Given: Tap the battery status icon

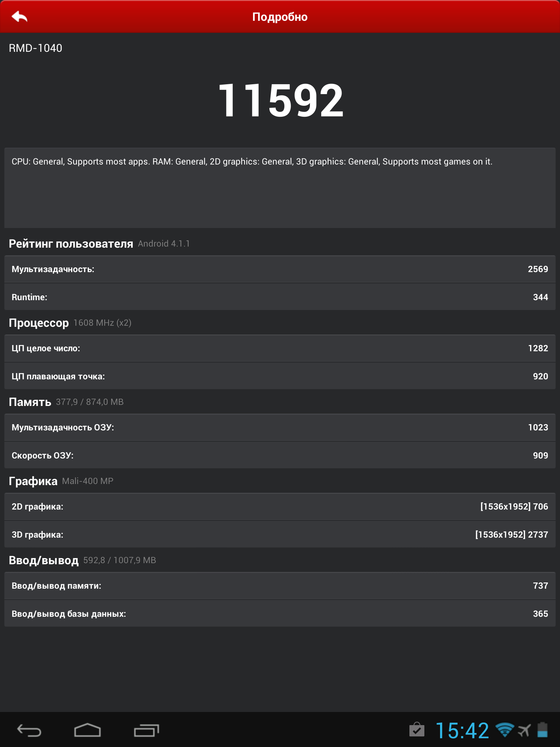Looking at the screenshot, I should 543,730.
